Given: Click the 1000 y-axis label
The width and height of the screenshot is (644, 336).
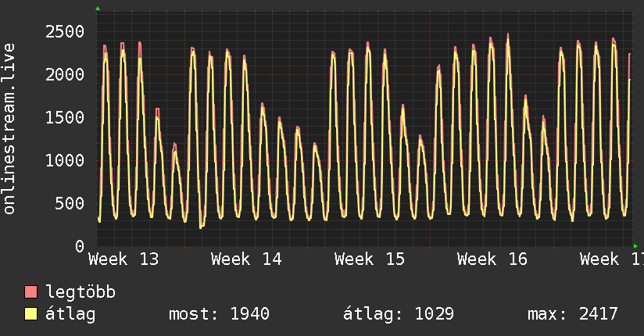Looking at the screenshot, I should pyautogui.click(x=65, y=160).
